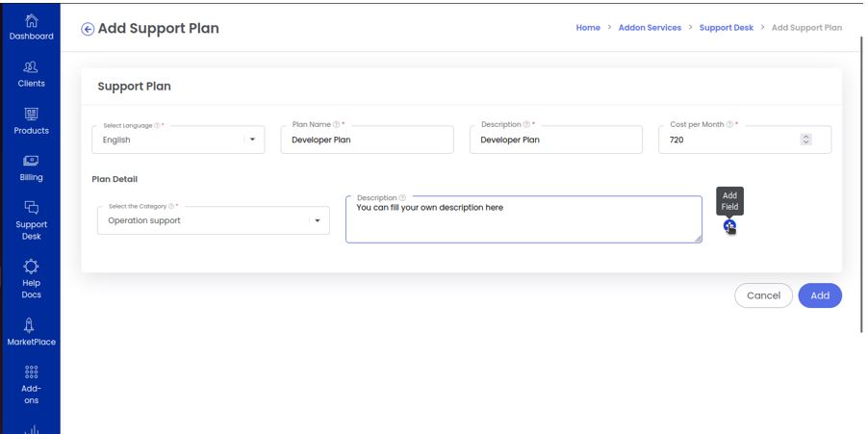The width and height of the screenshot is (868, 434).
Task: Click the Add Support Plan breadcrumb text
Action: 806,28
